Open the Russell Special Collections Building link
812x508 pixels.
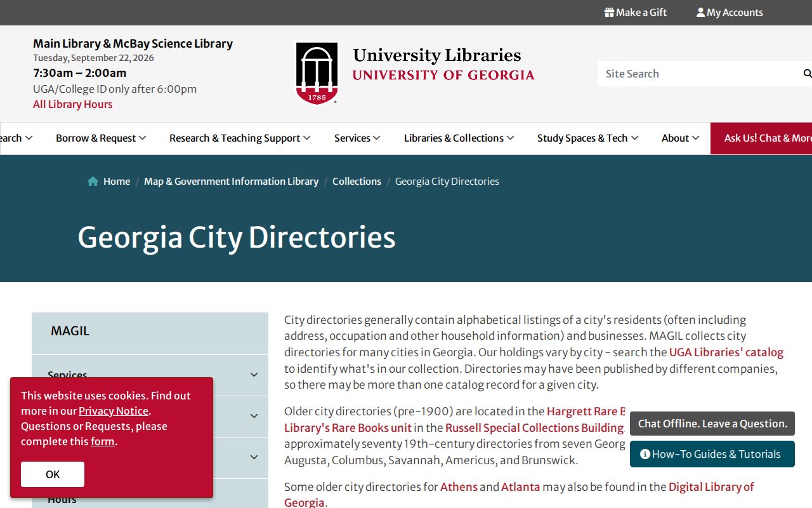[534, 427]
